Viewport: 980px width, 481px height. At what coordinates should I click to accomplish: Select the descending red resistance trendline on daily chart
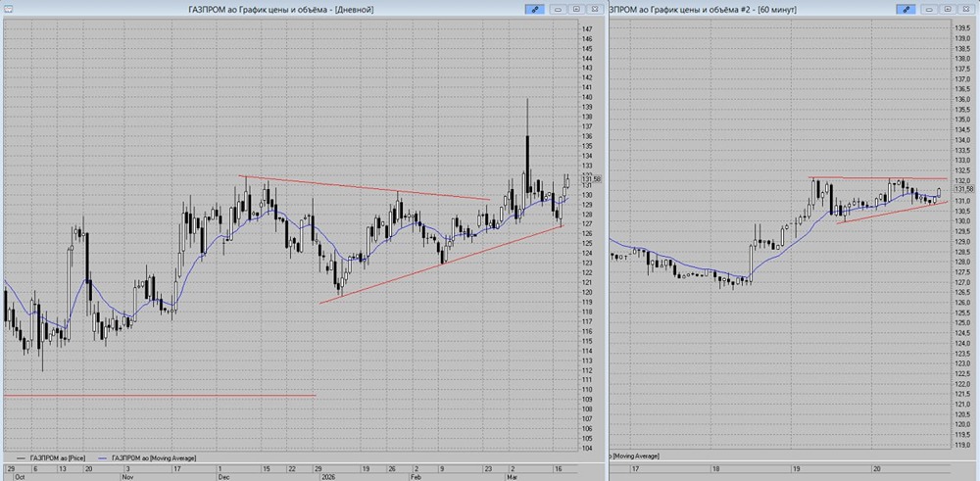click(364, 187)
